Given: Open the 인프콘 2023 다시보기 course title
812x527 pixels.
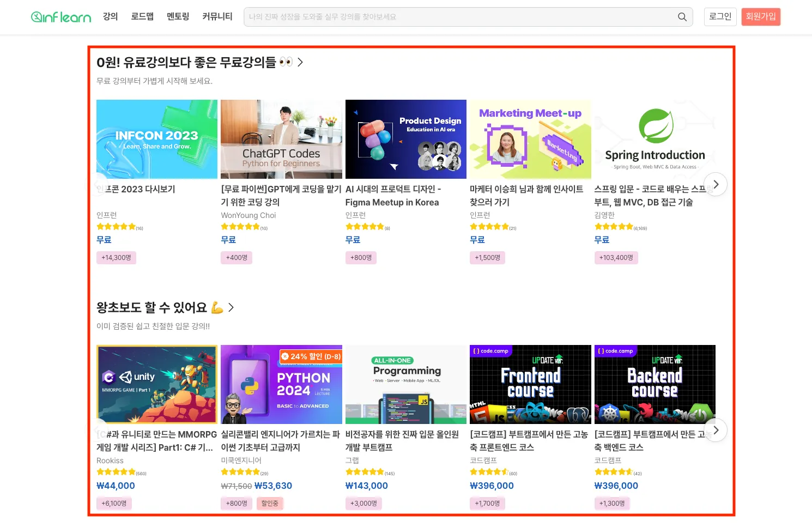Looking at the screenshot, I should (x=136, y=189).
